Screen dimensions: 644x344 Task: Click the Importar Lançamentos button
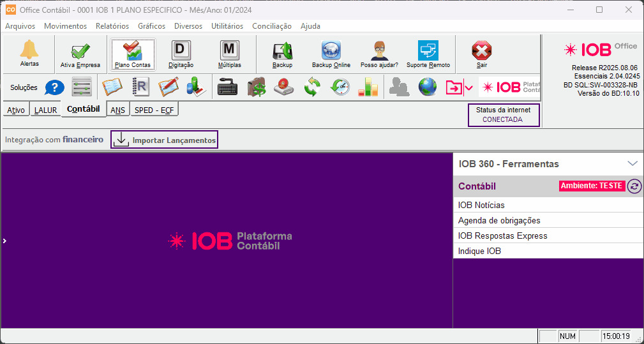click(165, 140)
